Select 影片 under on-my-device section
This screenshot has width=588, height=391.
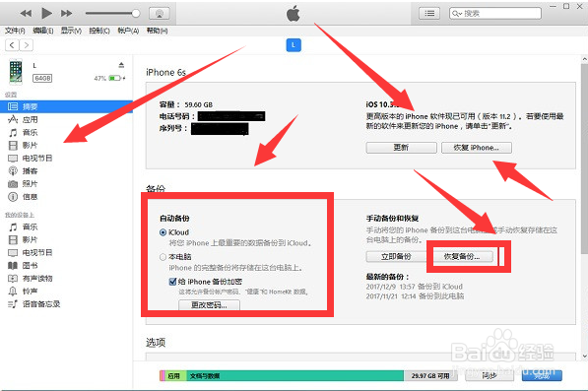pyautogui.click(x=30, y=239)
